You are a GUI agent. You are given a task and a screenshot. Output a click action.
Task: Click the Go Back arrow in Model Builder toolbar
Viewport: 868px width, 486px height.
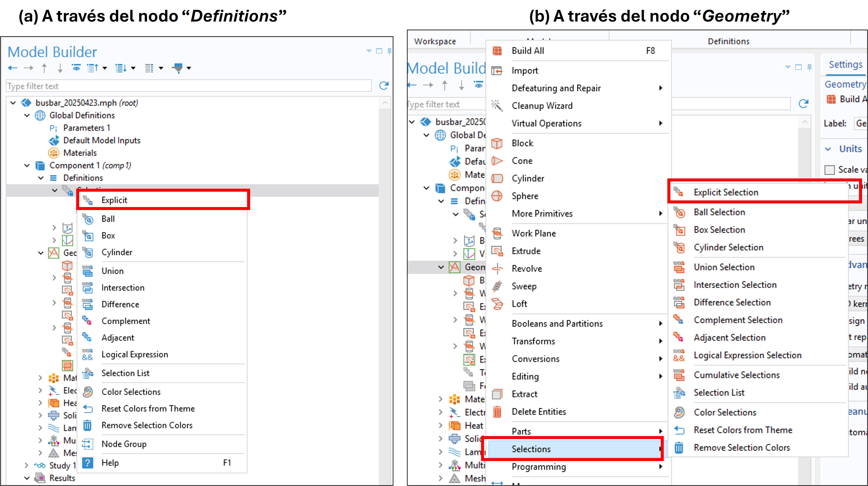tap(12, 67)
